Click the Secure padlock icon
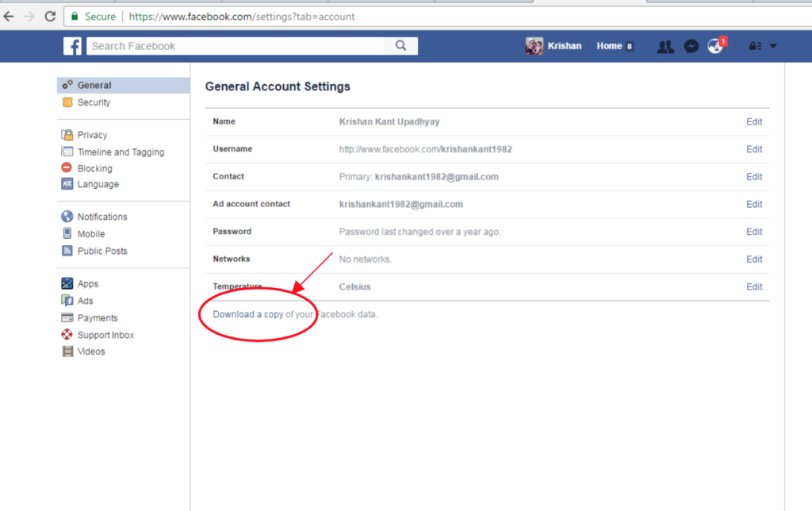The image size is (812, 511). coord(75,17)
